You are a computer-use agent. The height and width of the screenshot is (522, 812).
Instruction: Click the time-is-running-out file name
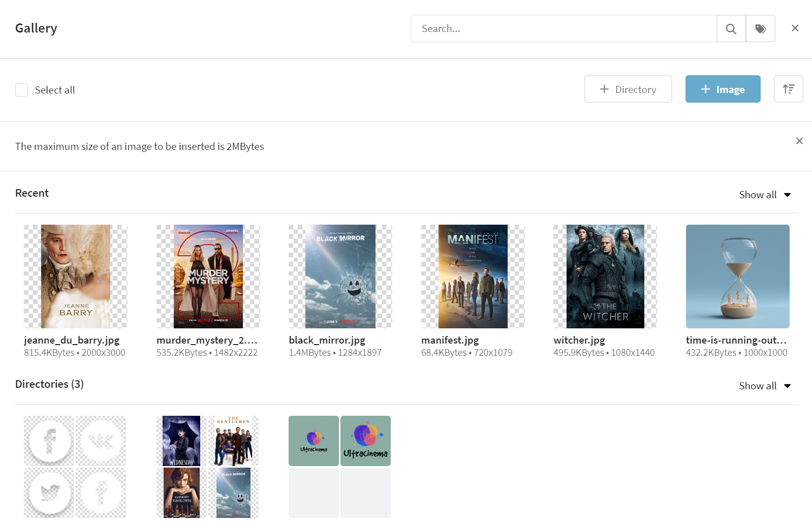point(736,340)
